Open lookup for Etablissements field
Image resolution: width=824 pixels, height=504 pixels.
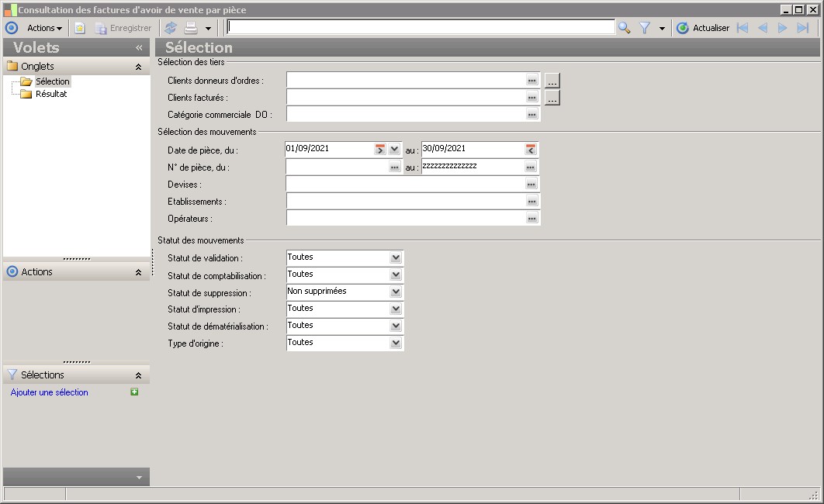point(531,202)
